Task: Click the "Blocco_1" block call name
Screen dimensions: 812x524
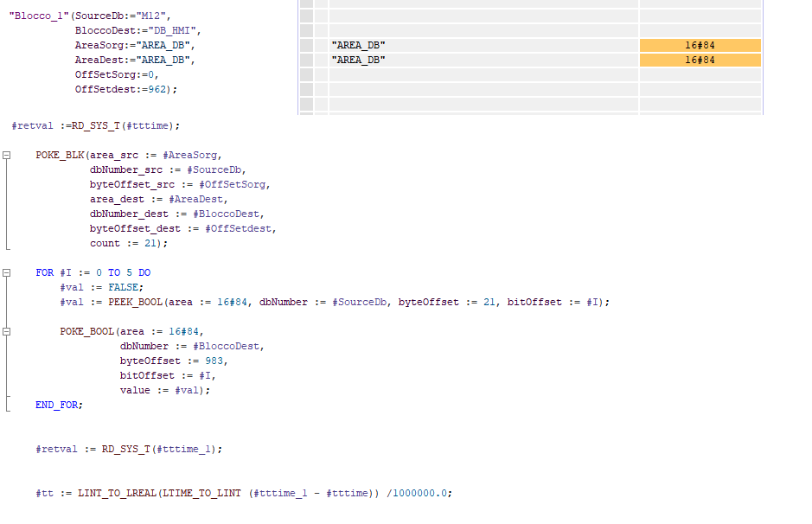Action: tap(38, 16)
